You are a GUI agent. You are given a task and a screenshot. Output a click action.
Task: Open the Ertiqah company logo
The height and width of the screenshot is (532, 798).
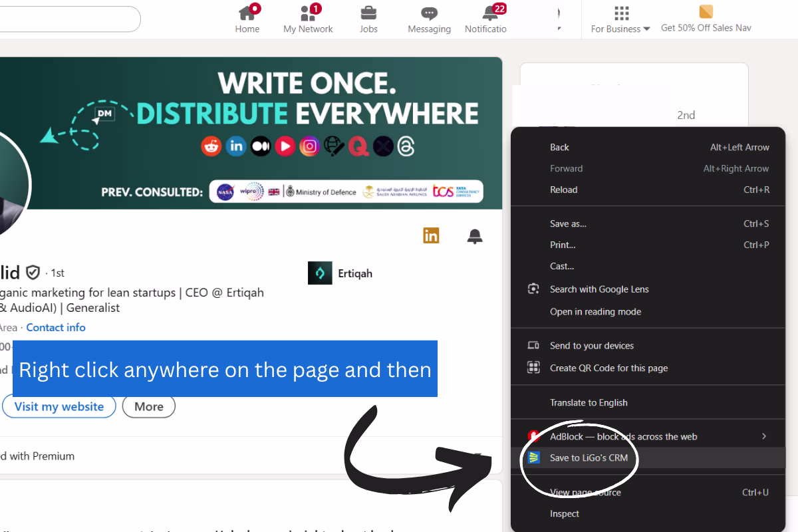320,273
